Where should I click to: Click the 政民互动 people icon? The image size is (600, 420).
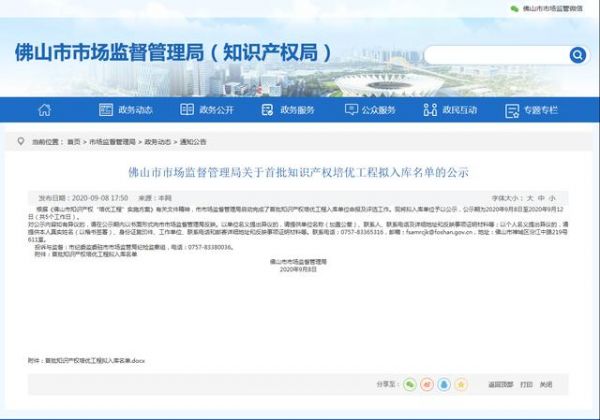[x=430, y=110]
